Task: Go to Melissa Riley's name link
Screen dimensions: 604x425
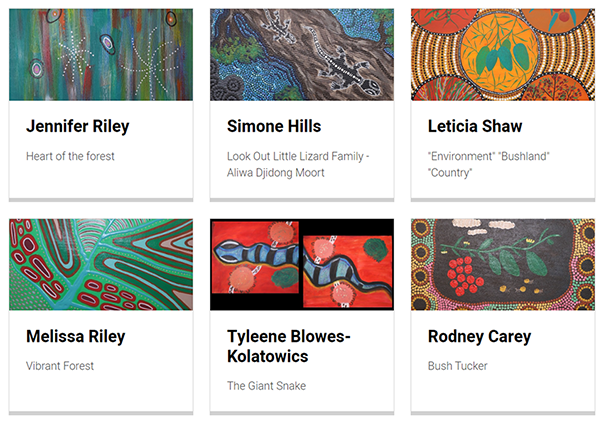Action: (76, 337)
